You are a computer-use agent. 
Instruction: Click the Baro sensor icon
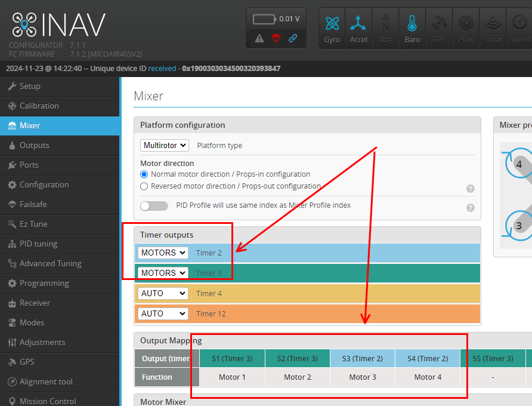(412, 29)
